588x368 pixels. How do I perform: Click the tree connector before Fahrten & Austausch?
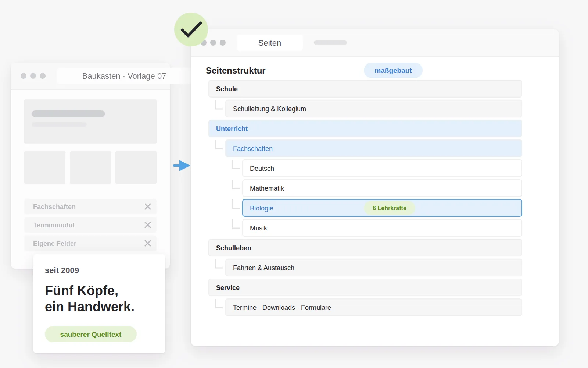tap(219, 264)
